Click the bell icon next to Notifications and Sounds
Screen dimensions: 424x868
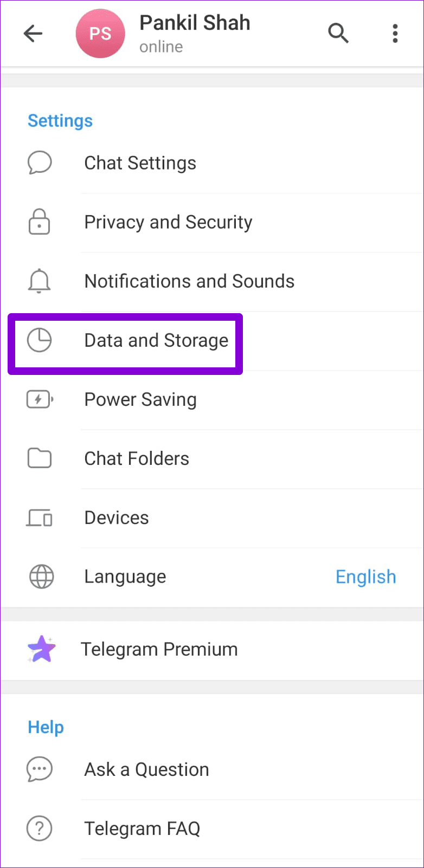click(39, 281)
